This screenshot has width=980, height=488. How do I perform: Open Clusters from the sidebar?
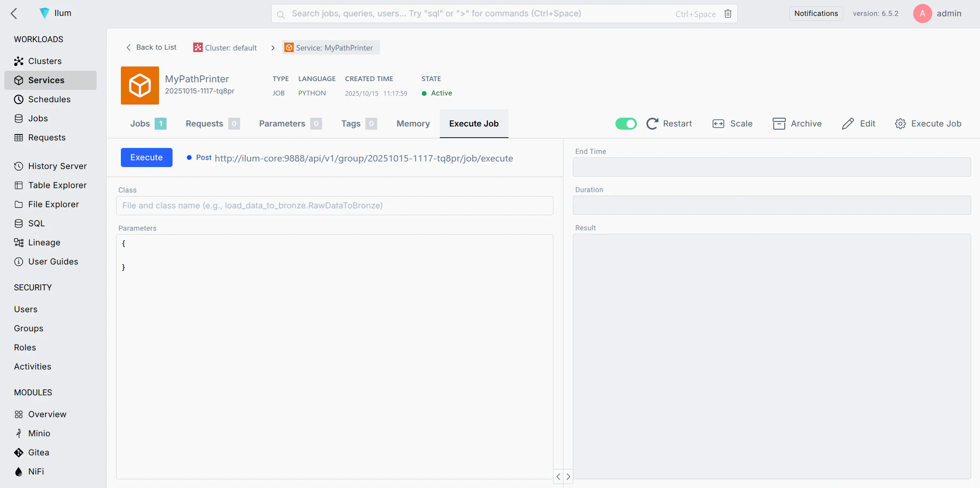coord(45,61)
